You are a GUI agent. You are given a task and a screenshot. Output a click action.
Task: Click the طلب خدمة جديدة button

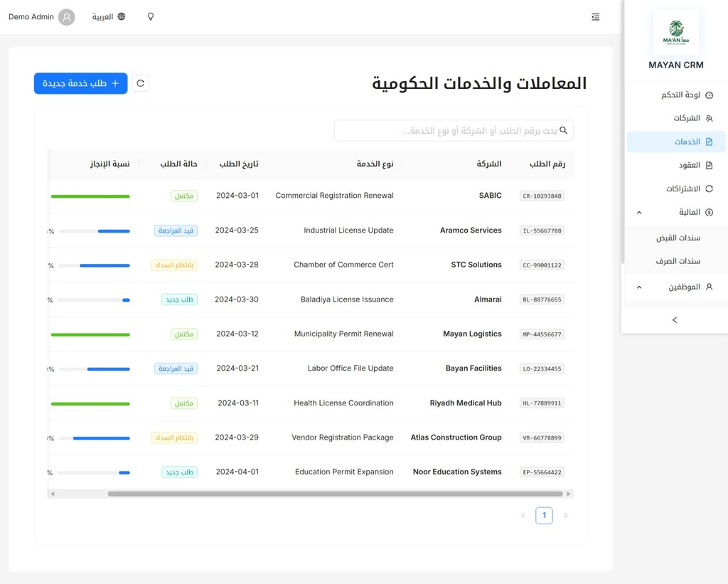[80, 83]
